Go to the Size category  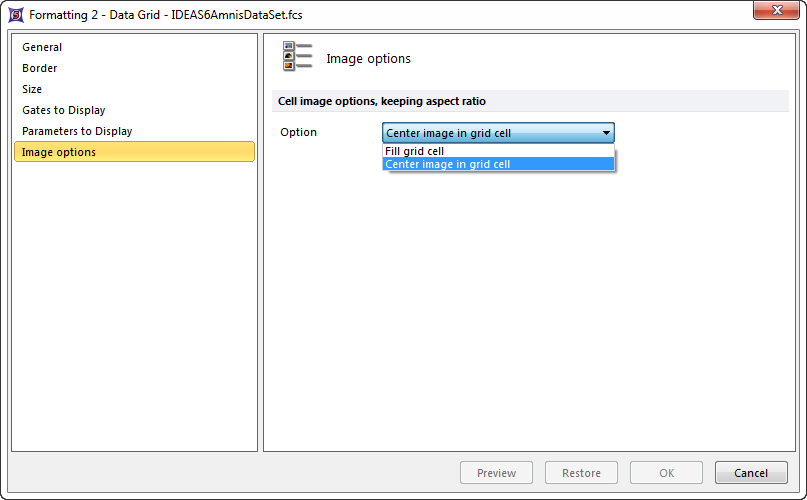(x=32, y=89)
